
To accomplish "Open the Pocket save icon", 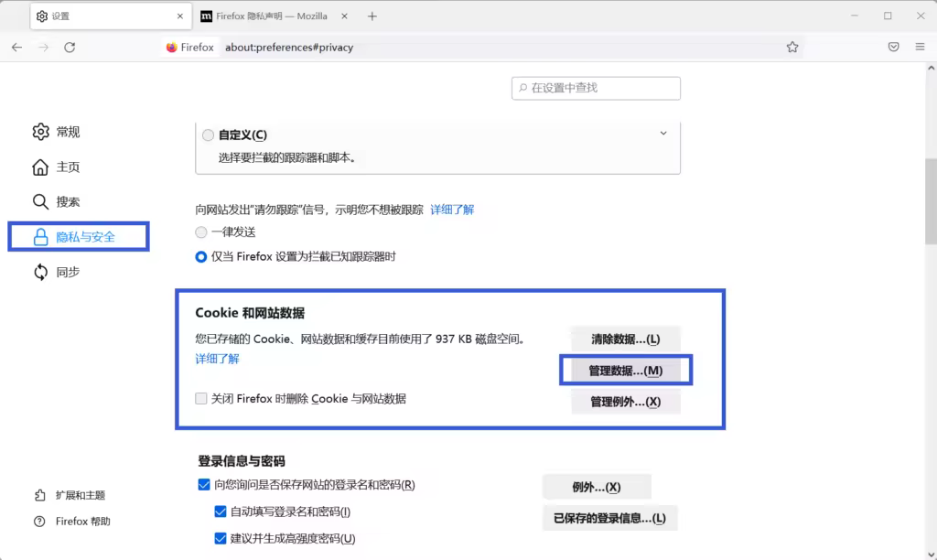I will [893, 48].
